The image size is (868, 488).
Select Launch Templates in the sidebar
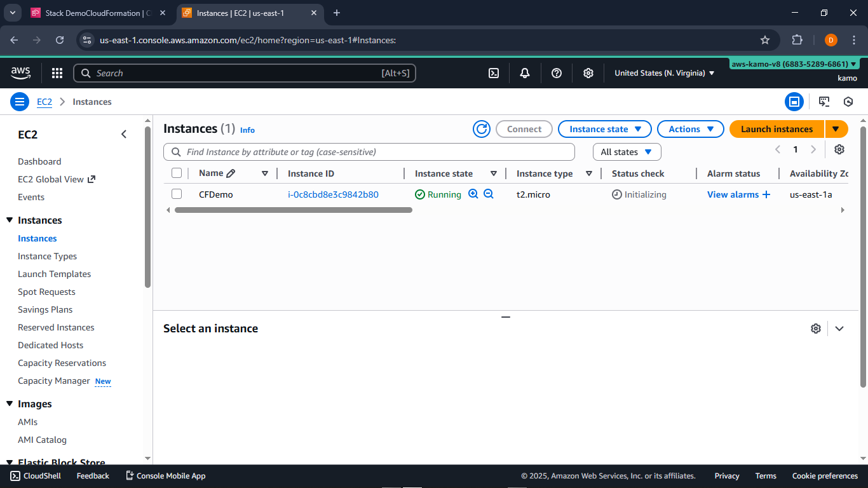[54, 274]
